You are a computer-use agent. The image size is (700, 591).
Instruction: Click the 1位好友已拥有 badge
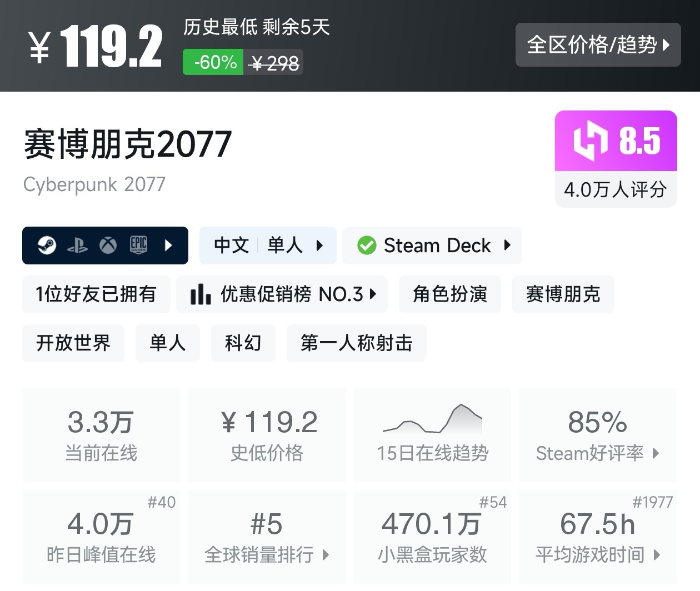tap(96, 294)
